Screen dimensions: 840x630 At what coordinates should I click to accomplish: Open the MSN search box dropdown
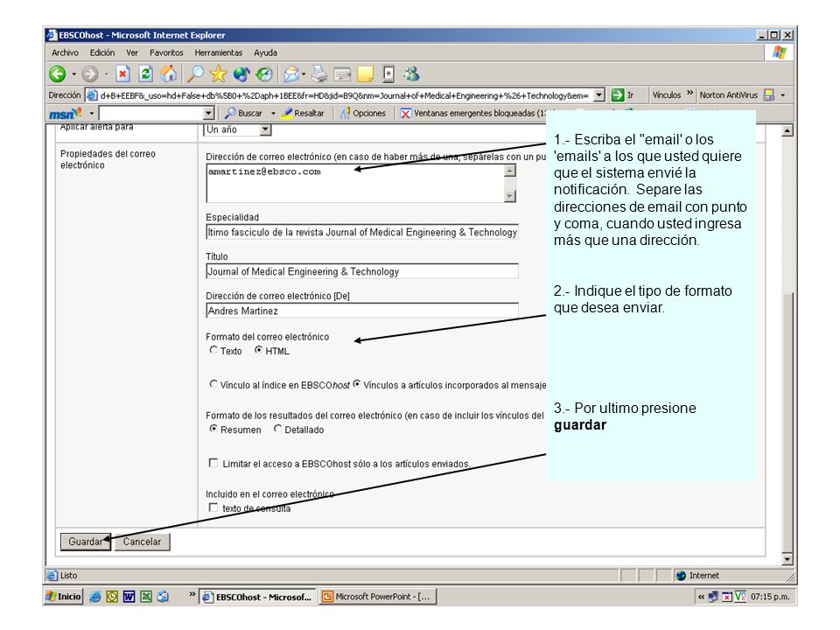click(x=209, y=114)
